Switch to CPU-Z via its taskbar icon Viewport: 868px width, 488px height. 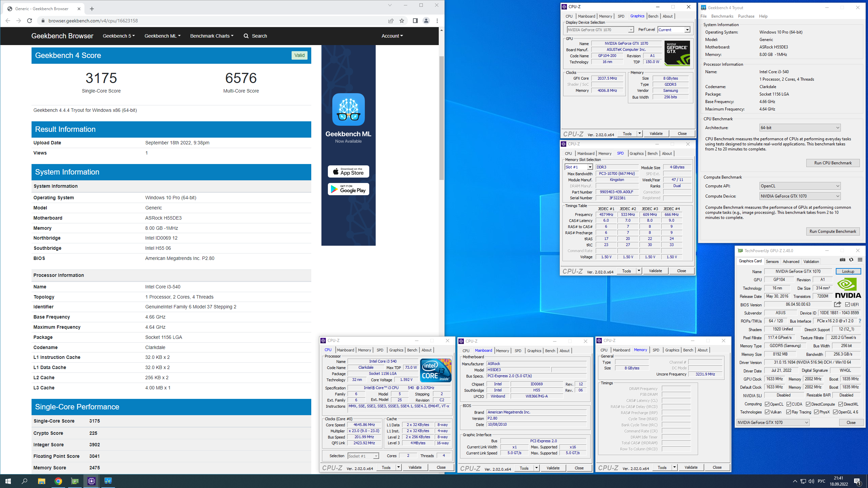pyautogui.click(x=91, y=481)
